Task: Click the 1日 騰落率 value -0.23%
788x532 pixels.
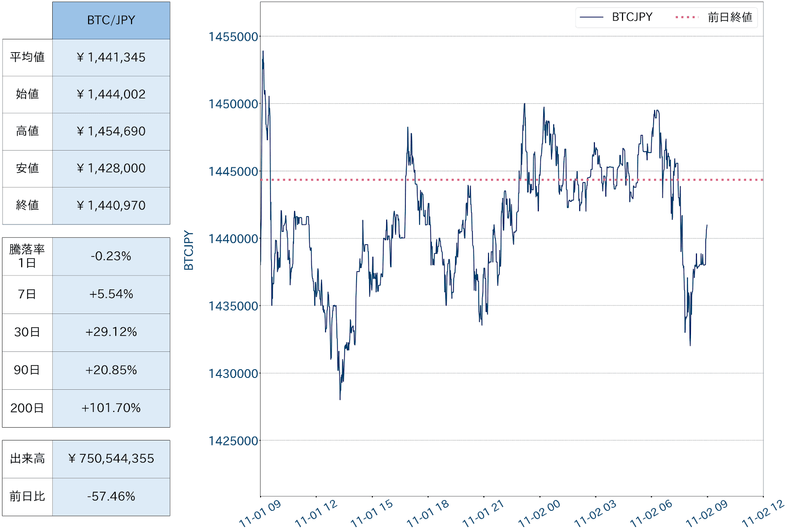Action: [x=111, y=256]
